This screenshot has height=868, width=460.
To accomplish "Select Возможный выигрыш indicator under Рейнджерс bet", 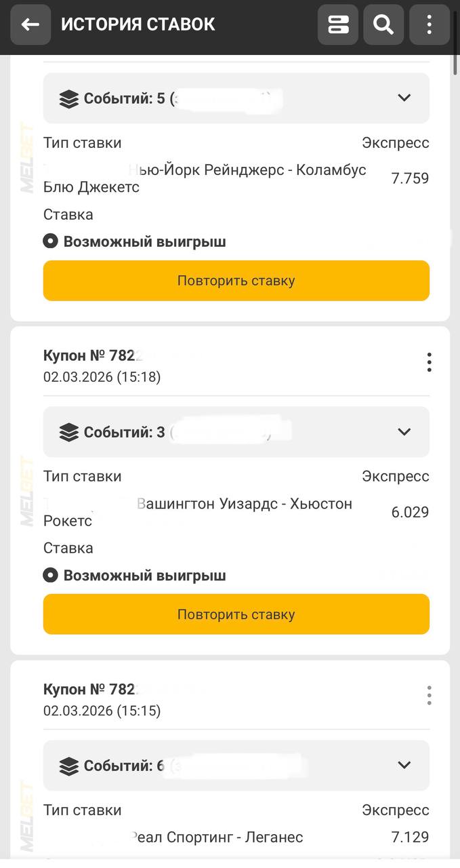I will (51, 241).
